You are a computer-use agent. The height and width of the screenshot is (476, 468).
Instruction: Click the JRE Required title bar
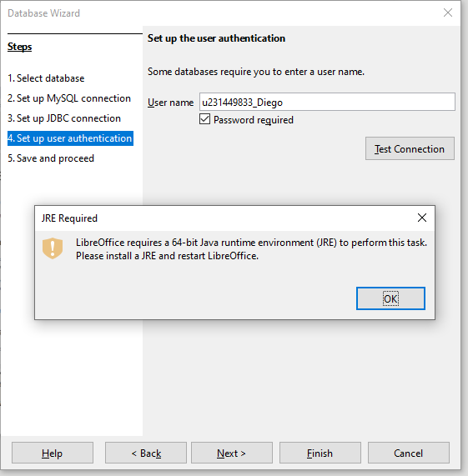(224, 218)
